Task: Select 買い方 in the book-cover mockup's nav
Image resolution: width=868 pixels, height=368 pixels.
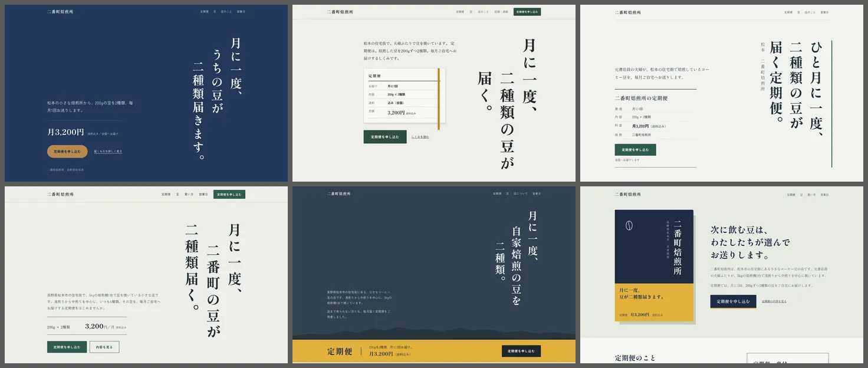Action: [811, 194]
